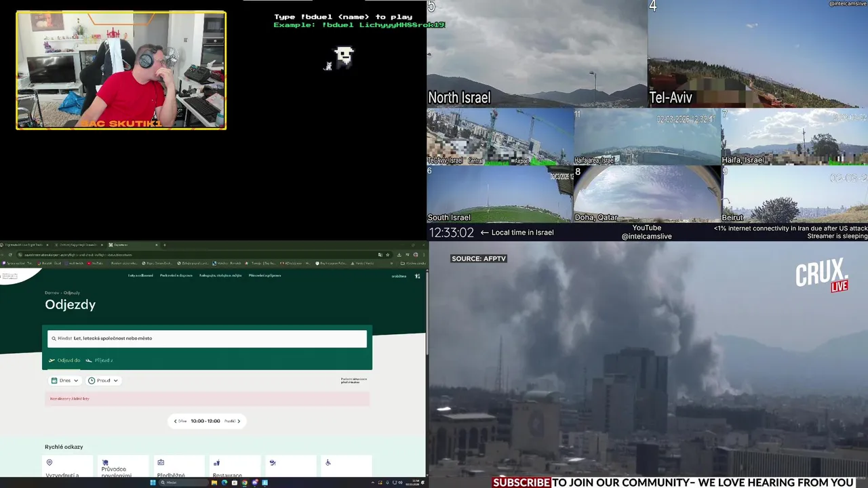The height and width of the screenshot is (488, 868).
Task: Click the pixel ghost game character
Action: [344, 56]
